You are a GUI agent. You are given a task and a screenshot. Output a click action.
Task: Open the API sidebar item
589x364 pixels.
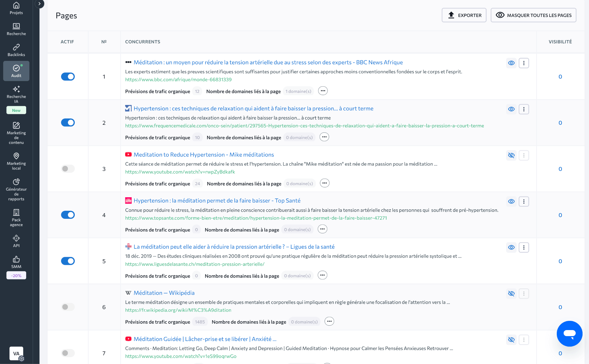click(16, 241)
